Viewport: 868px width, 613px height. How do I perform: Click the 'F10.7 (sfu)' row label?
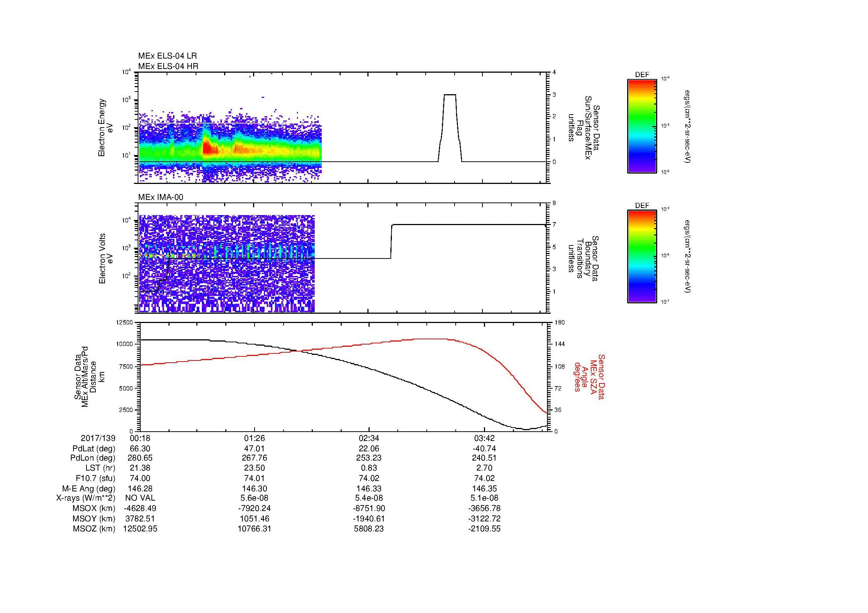click(x=95, y=478)
